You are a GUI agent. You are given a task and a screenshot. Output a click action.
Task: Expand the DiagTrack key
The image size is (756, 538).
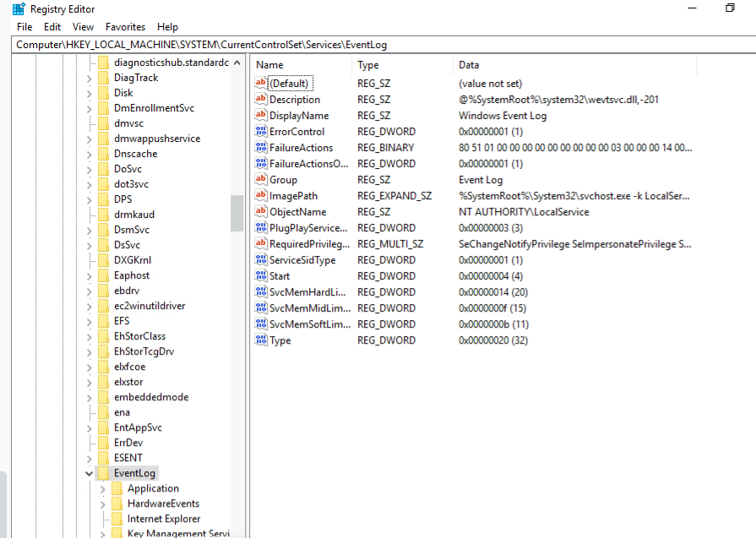[x=90, y=78]
